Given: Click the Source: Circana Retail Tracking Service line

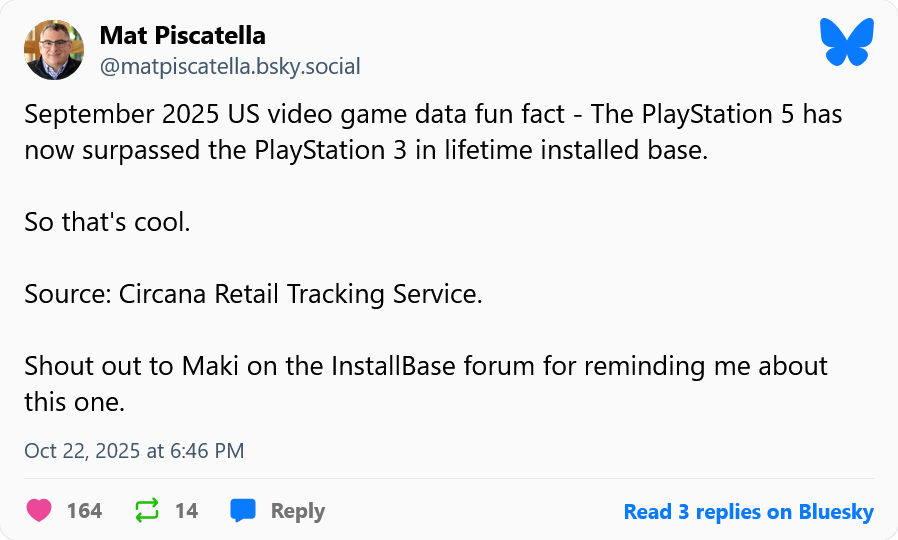Looking at the screenshot, I should click(x=253, y=295).
